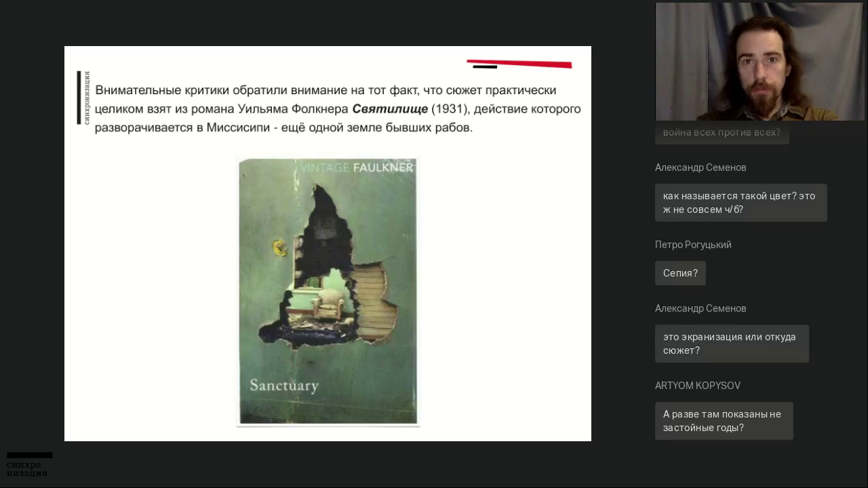Click 'VINTAGE FAULKNER' text on book cover
This screenshot has height=488, width=868.
tap(357, 167)
